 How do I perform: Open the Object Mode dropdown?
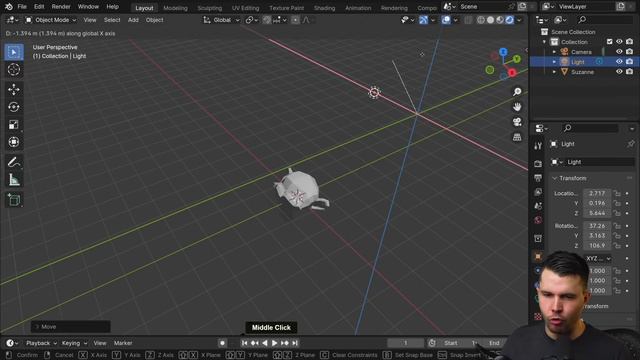(51, 20)
